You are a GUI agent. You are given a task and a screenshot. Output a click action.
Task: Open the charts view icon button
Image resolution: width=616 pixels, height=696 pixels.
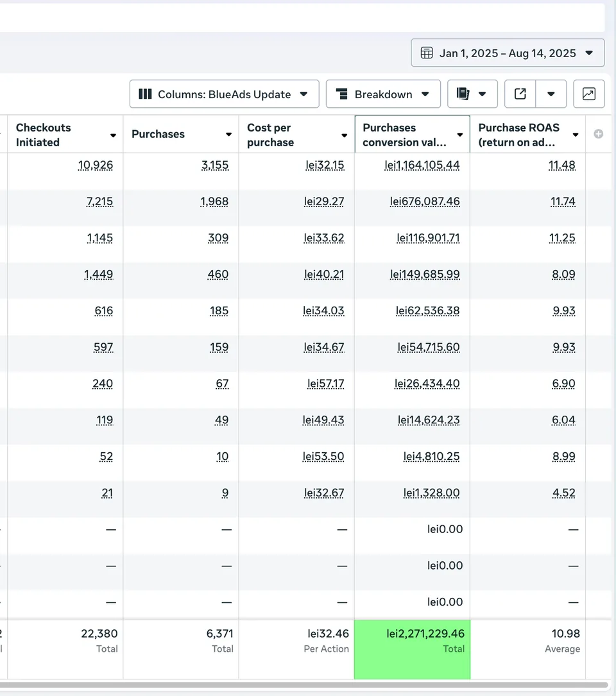tap(589, 94)
